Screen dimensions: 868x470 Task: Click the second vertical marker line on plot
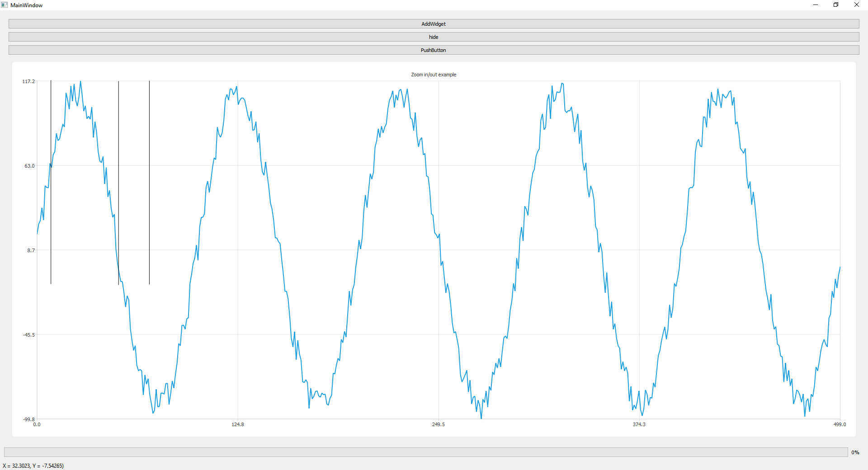pos(118,181)
